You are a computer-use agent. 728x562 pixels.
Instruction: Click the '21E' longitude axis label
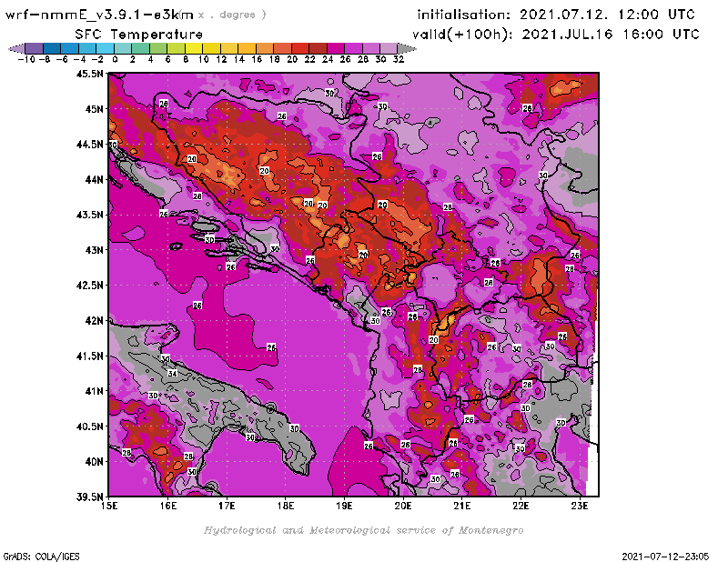462,506
